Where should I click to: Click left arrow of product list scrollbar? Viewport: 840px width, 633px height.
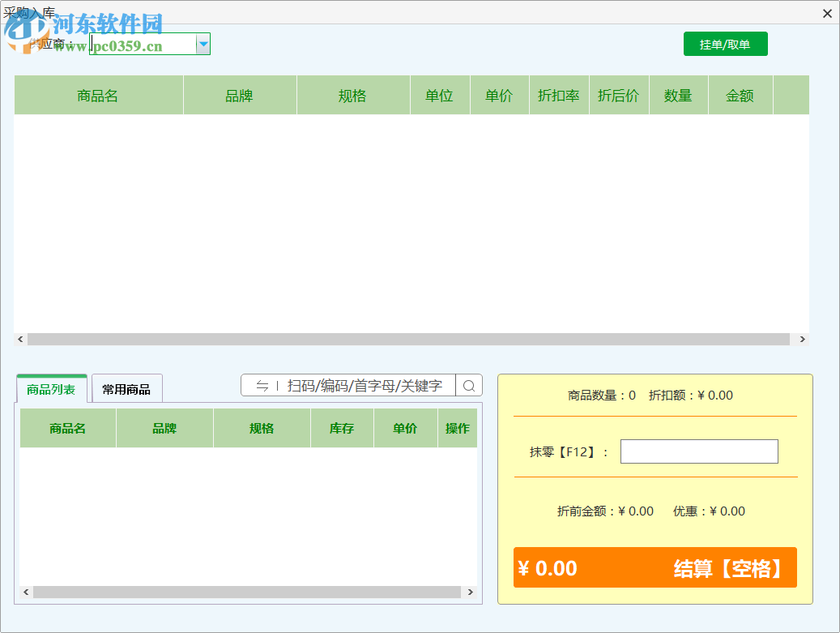click(x=26, y=592)
